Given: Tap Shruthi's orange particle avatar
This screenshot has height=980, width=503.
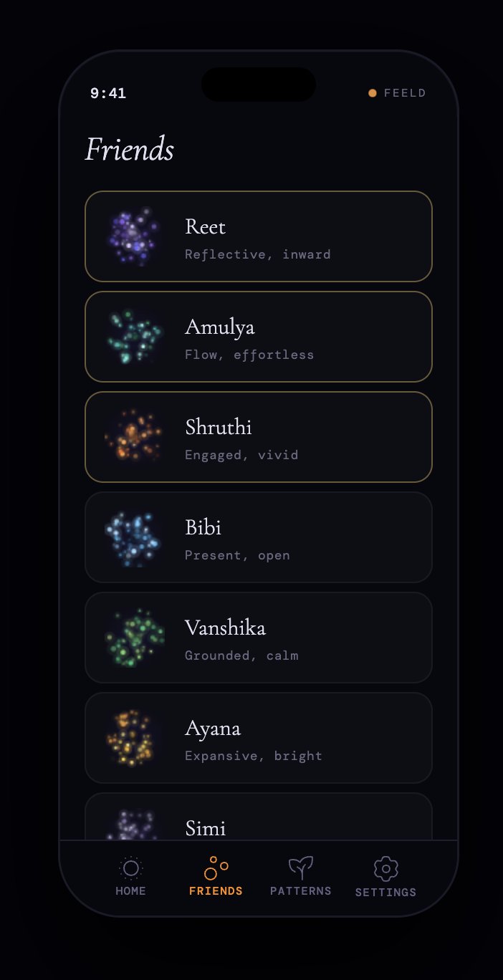Looking at the screenshot, I should click(x=134, y=437).
